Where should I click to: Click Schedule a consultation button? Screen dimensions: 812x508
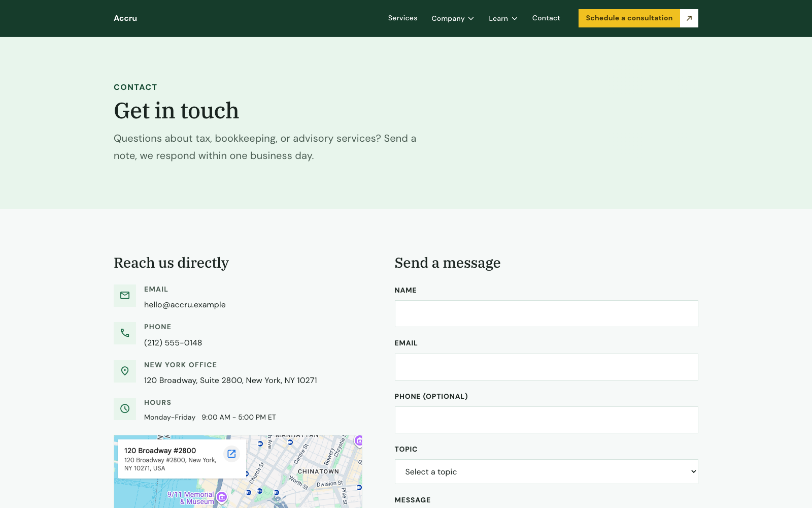(x=629, y=18)
